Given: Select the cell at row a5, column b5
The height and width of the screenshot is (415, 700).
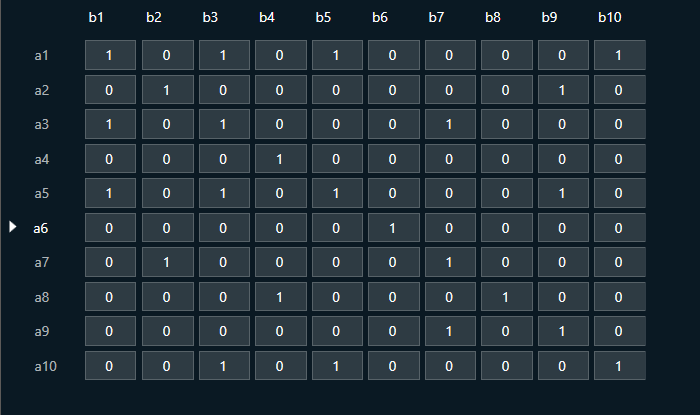Looking at the screenshot, I should (337, 193).
